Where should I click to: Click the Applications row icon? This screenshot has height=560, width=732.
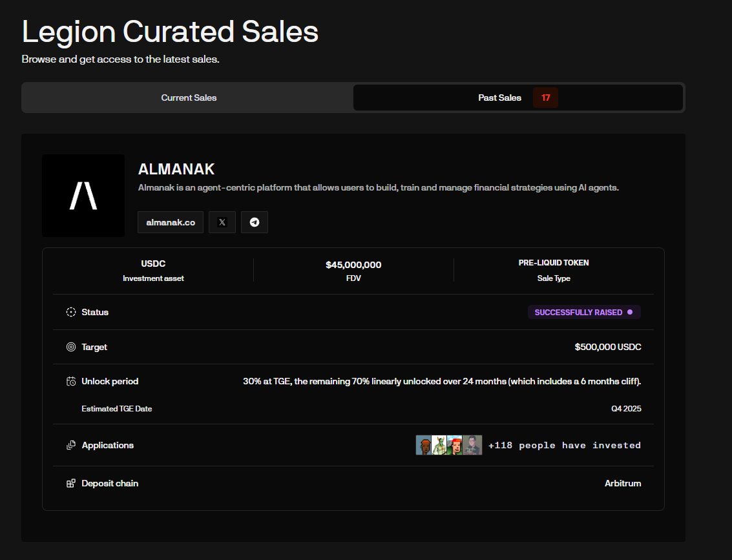click(71, 445)
